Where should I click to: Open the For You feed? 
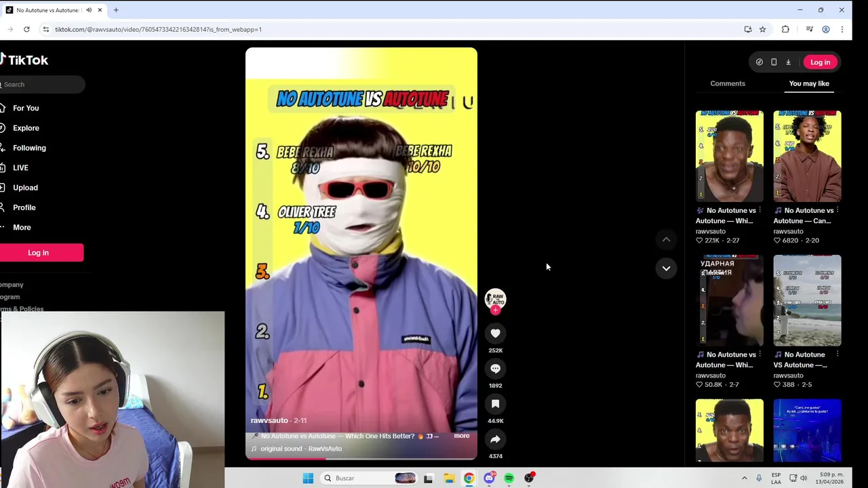[x=24, y=108]
